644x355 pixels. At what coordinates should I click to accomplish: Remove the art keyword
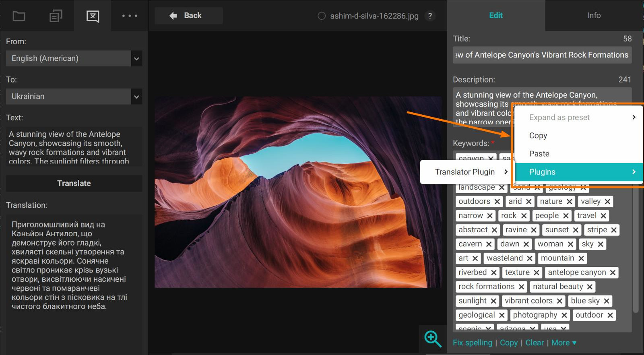(x=475, y=258)
